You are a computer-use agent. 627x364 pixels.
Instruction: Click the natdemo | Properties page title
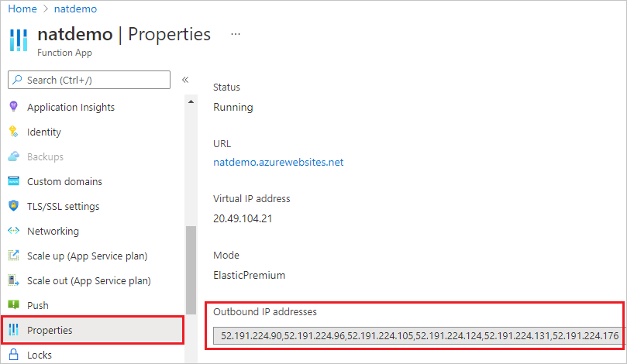coord(124,34)
